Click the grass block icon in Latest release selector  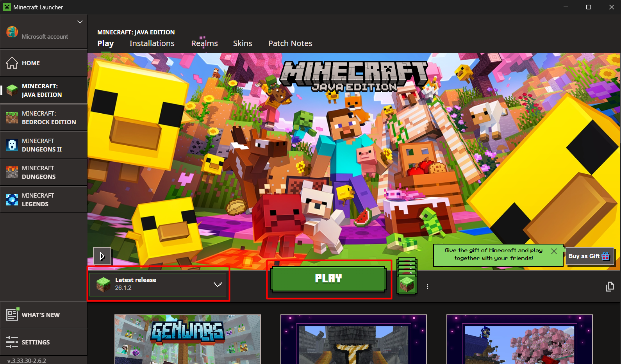(103, 284)
